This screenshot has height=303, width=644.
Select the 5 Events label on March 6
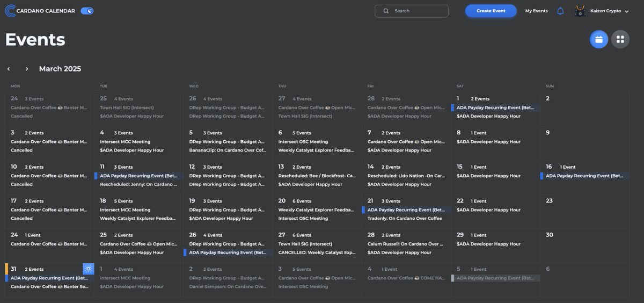tap(302, 133)
